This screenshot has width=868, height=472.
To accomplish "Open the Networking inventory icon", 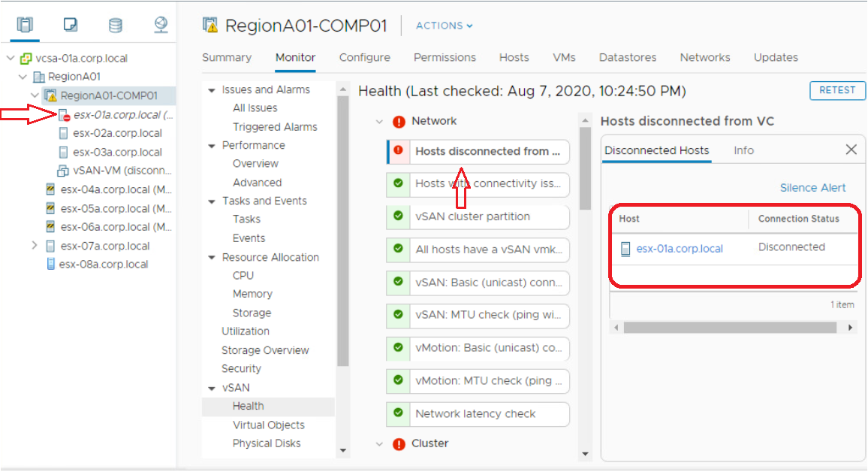I will [x=161, y=24].
